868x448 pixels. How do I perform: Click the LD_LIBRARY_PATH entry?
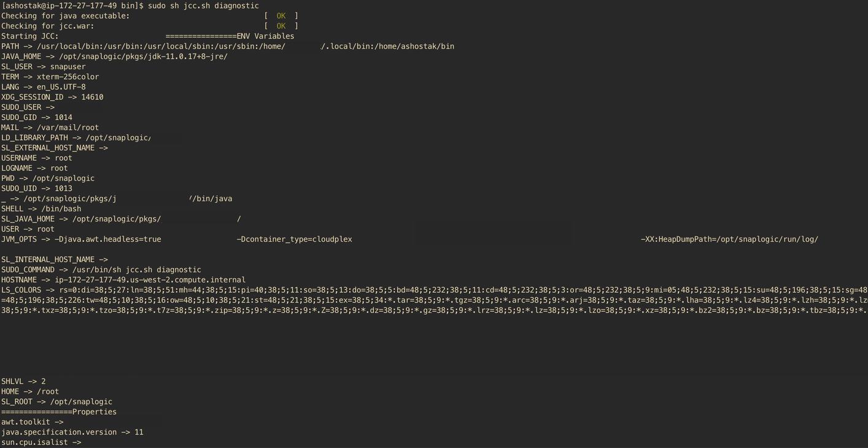click(x=76, y=137)
